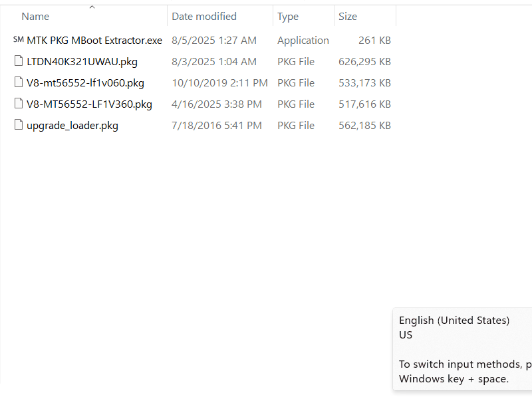Click the date 8/5/2025 1:27 AM
Image resolution: width=532 pixels, height=399 pixels.
tap(214, 41)
